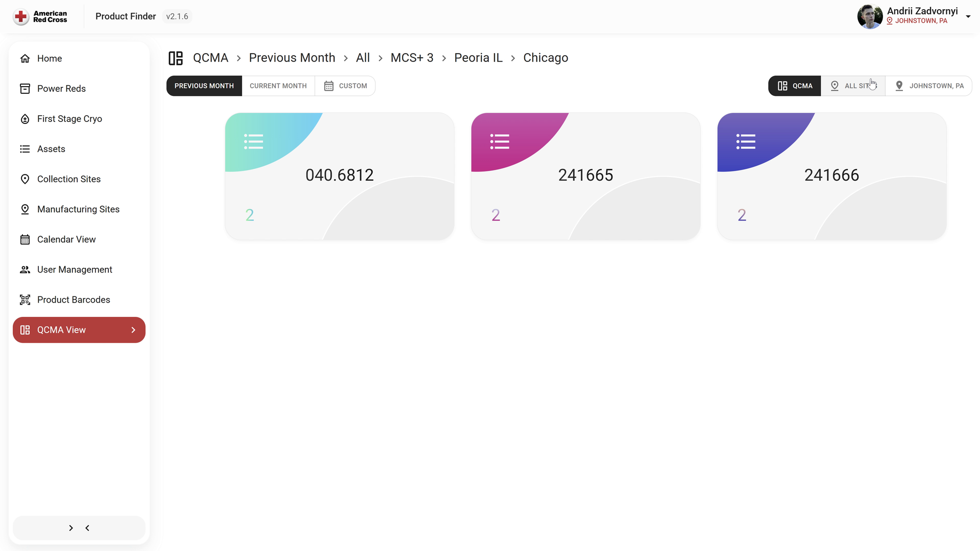Click the American Red Cross logo
The image size is (980, 551).
coord(40,16)
